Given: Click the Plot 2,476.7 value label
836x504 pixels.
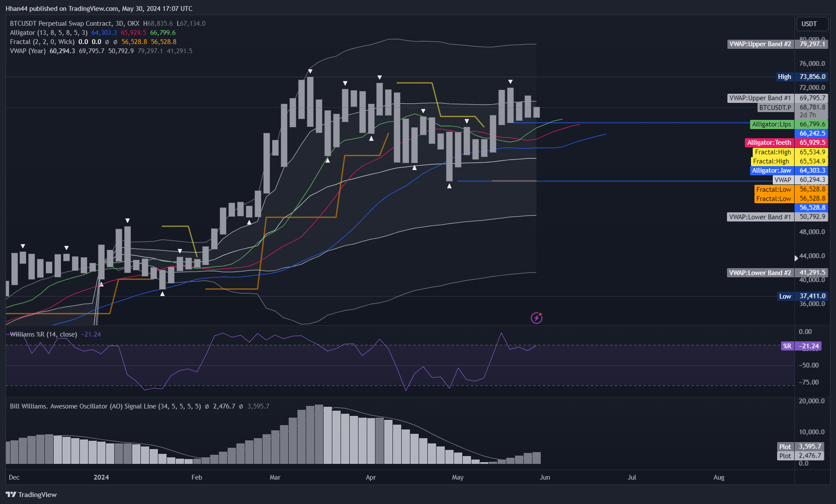Looking at the screenshot, I should coord(801,456).
